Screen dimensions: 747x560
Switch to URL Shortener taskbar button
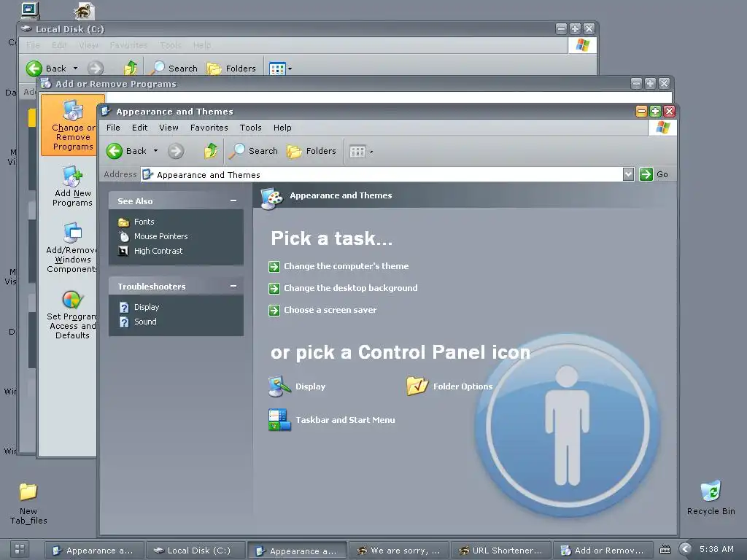501,551
